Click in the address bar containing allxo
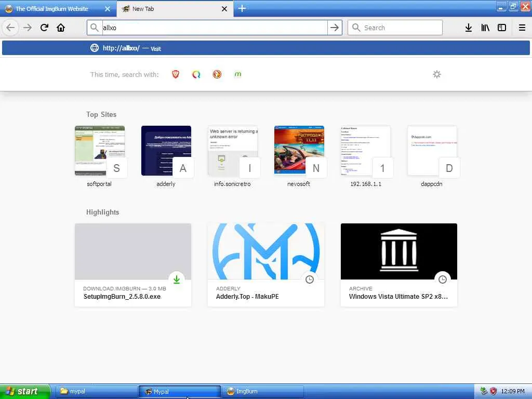Screen dimensions: 532x399 pyautogui.click(x=214, y=28)
